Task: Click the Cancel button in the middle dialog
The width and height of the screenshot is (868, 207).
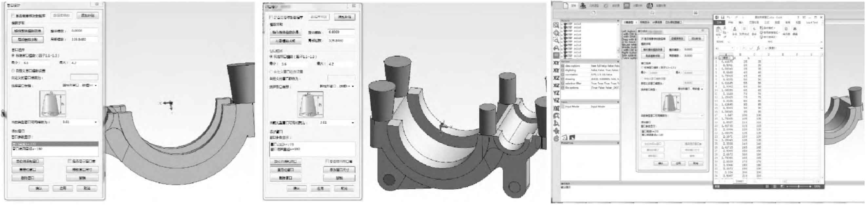Action: coord(344,188)
